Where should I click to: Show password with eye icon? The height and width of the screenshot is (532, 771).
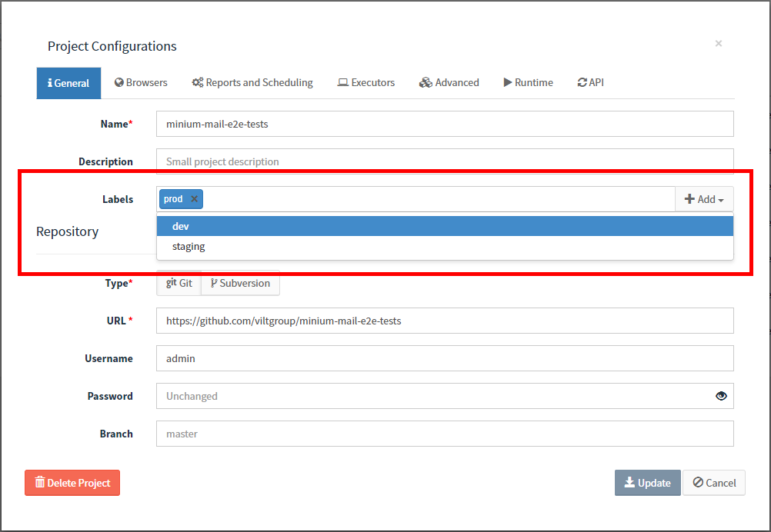(x=721, y=396)
